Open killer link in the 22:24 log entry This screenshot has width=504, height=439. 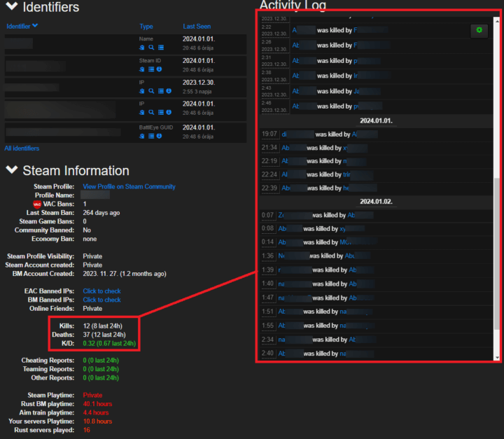point(358,174)
